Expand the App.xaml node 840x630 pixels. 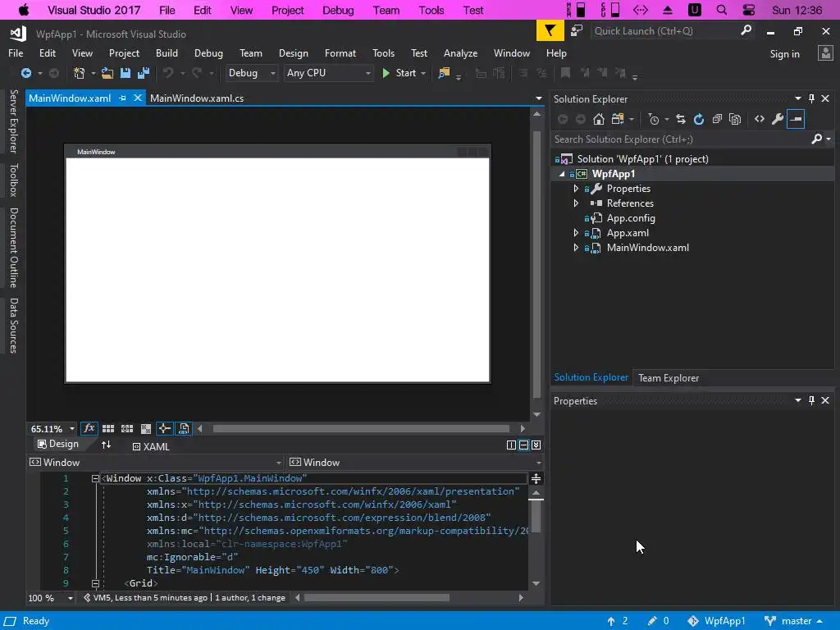(576, 233)
